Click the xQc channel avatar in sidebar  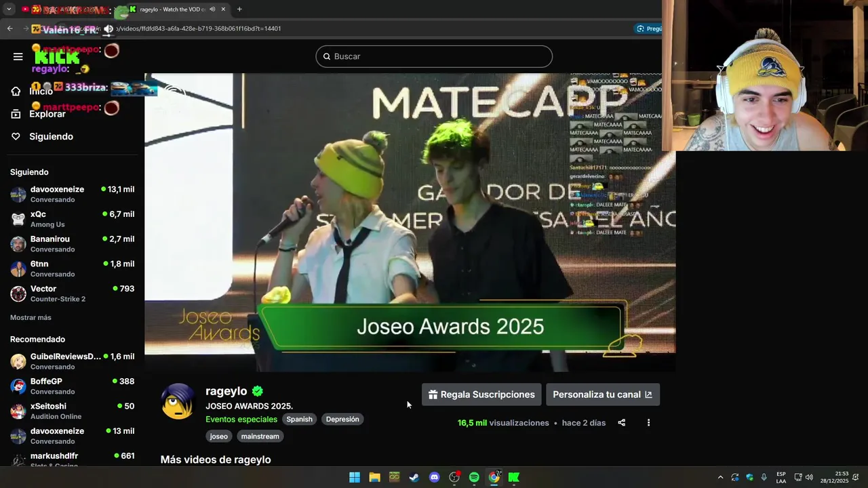[18, 219]
